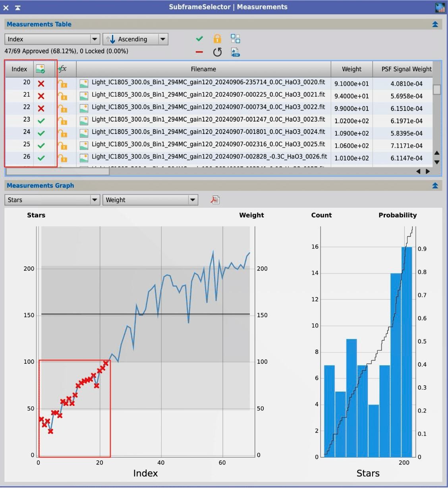Select file ending HaO3_0025.fit
Image resolution: width=448 pixels, height=489 pixels.
point(208,144)
